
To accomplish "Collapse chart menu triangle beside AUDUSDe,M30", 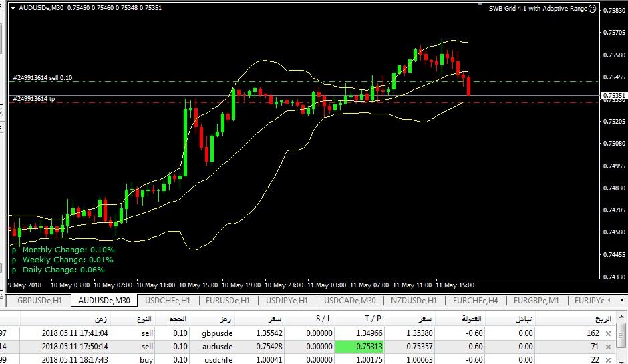I will coord(13,7).
